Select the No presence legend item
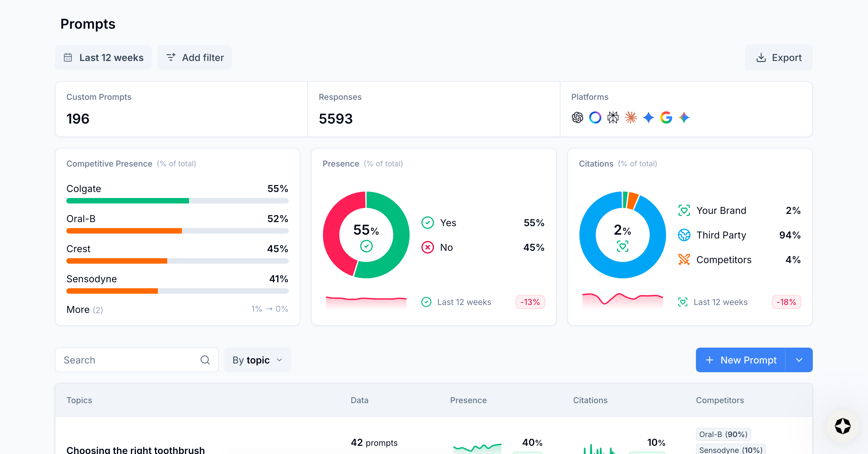Screen dimensions: 868x454 (446, 247)
